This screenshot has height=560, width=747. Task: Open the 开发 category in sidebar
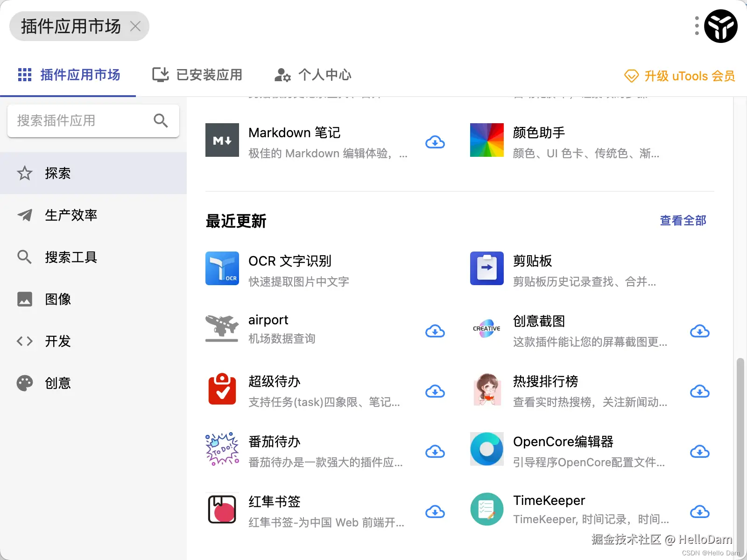58,341
